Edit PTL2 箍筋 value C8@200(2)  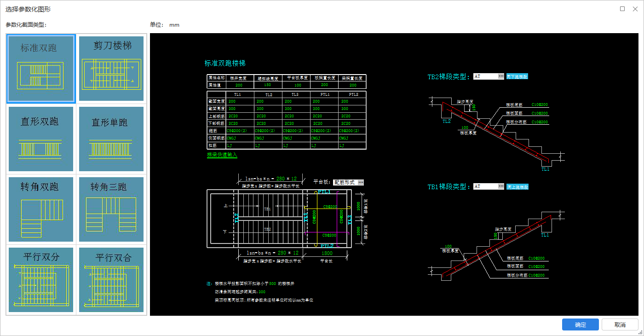[349, 131]
